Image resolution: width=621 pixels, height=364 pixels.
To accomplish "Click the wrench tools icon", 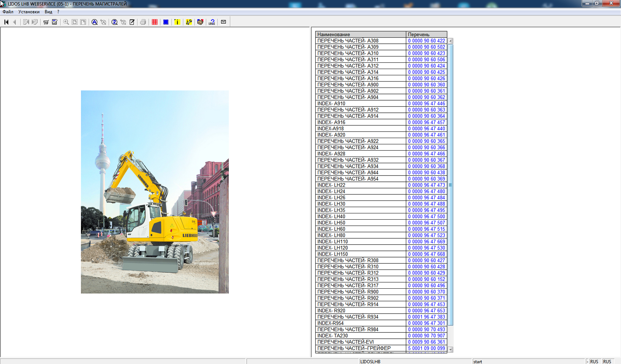I will (189, 22).
